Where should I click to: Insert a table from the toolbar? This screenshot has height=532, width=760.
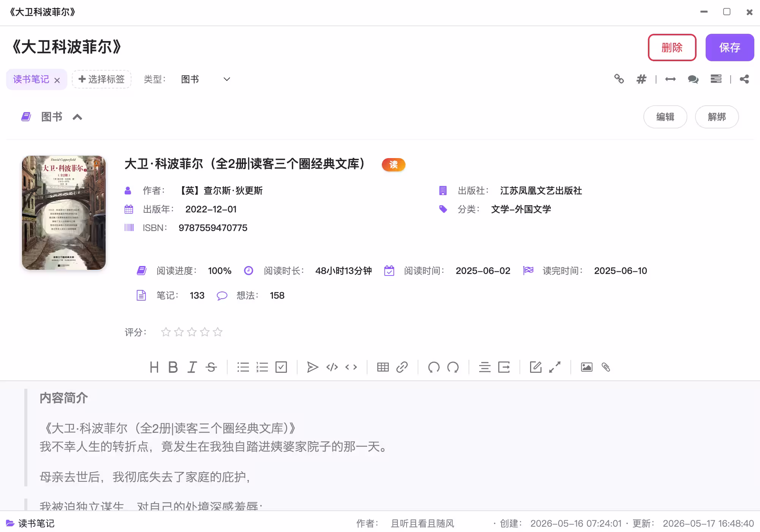(383, 367)
